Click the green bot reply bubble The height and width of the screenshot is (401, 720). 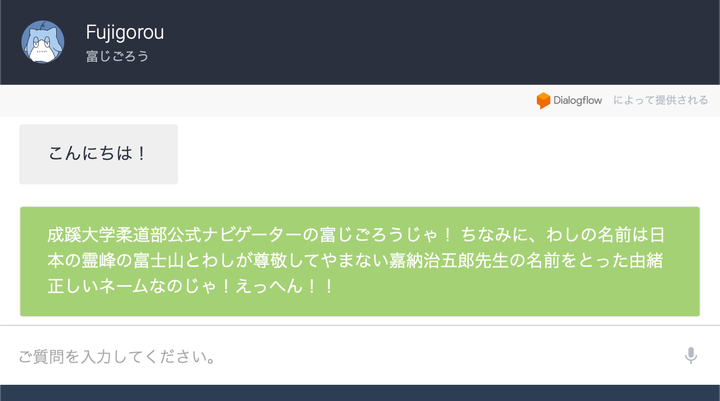click(x=359, y=261)
